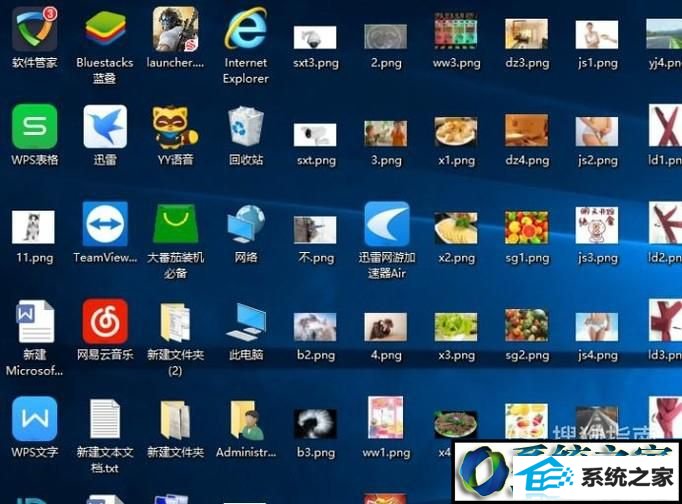Click the 迅雷 bird icon
Screen dimensions: 682x504
(105, 127)
